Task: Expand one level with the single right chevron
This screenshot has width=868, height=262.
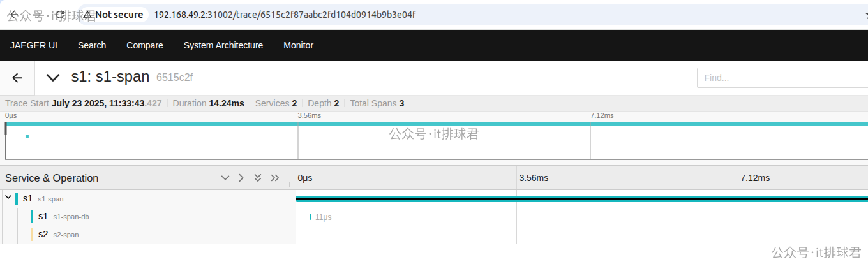Action: tap(241, 178)
